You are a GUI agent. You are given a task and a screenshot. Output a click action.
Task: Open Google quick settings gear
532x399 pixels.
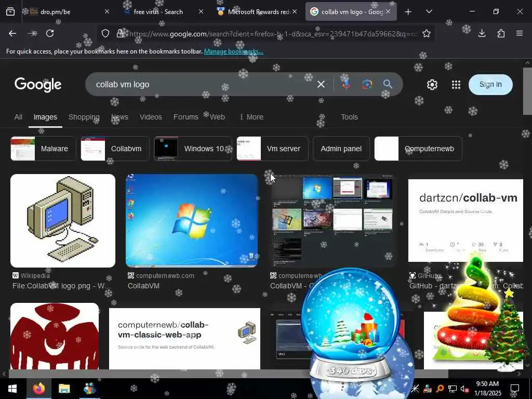pyautogui.click(x=432, y=85)
